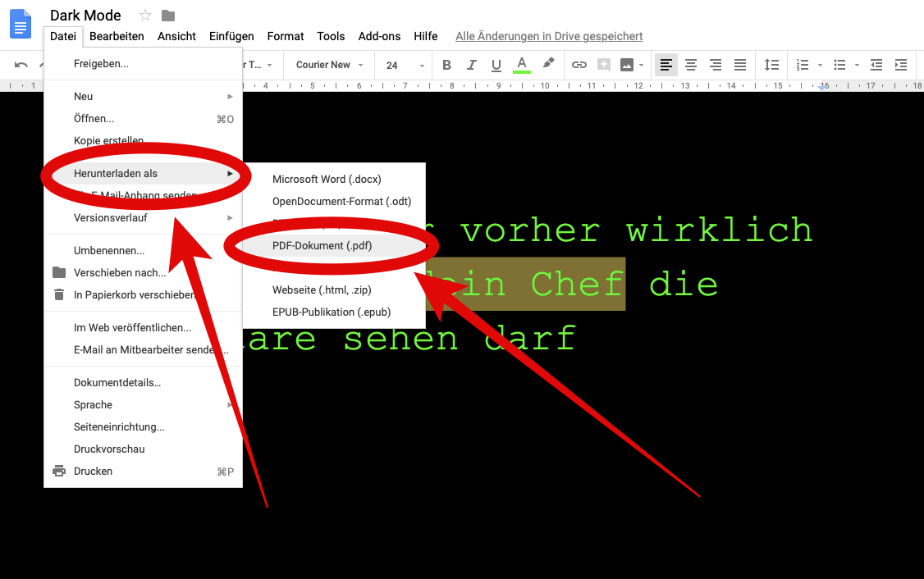This screenshot has height=579, width=924.
Task: Toggle underline formatting
Action: pyautogui.click(x=496, y=65)
